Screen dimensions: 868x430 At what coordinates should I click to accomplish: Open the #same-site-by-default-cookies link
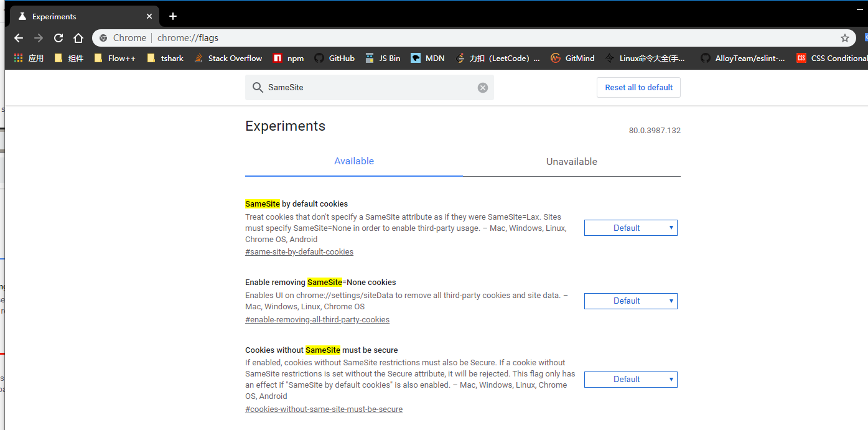(x=299, y=251)
